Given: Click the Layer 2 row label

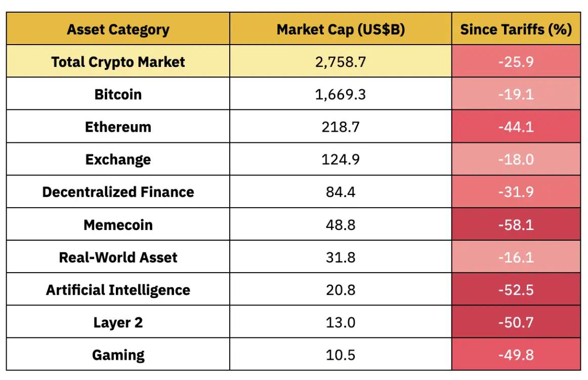Looking at the screenshot, I should [118, 322].
